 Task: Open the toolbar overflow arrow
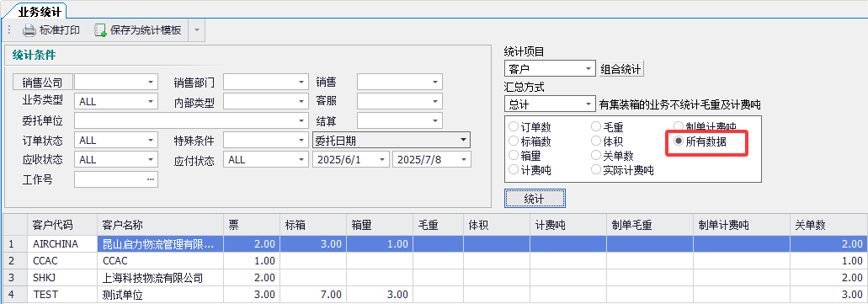pos(196,30)
